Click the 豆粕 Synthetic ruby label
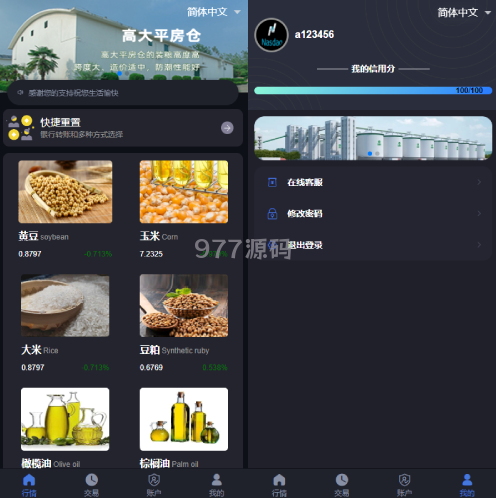The image size is (496, 498). [174, 350]
